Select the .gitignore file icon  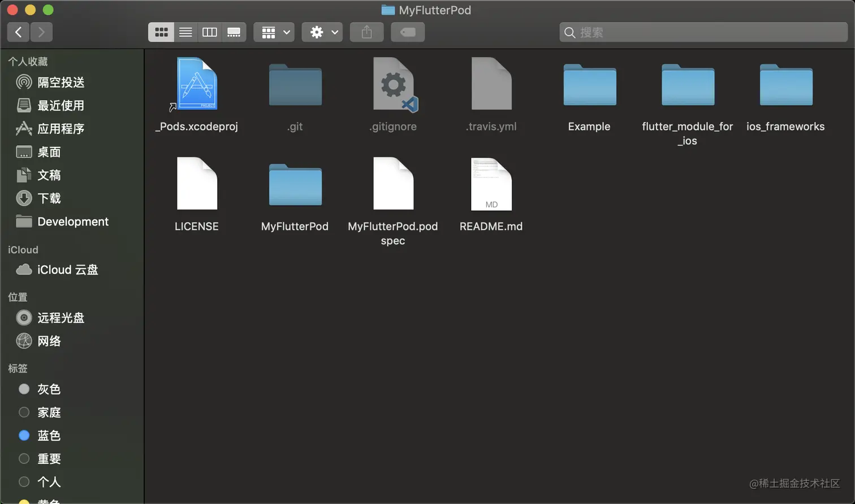pos(394,84)
